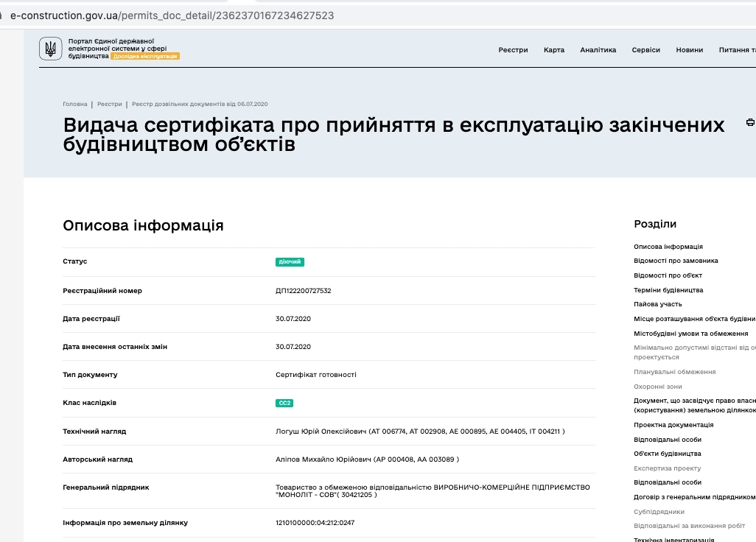Click the Головна breadcrumb link
756x542 pixels.
click(74, 104)
